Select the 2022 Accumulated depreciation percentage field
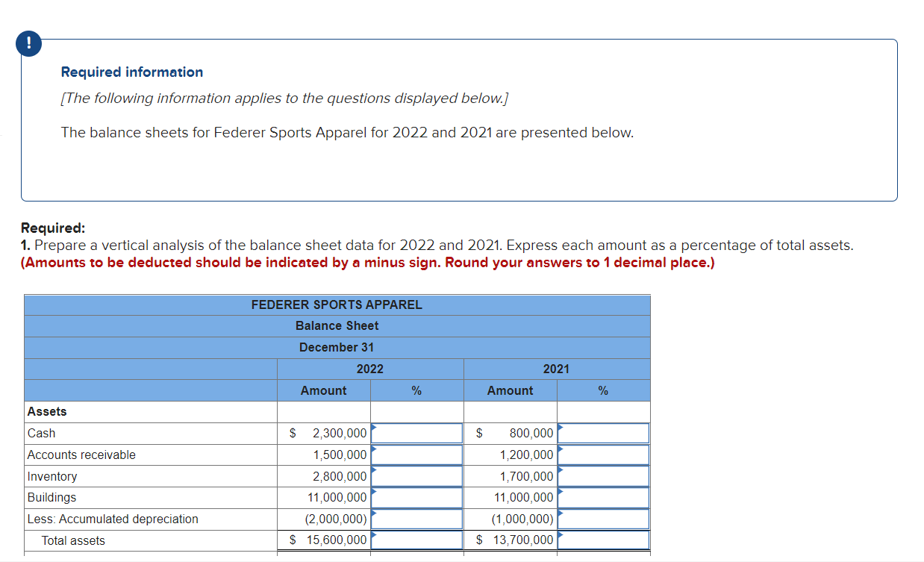 [416, 519]
